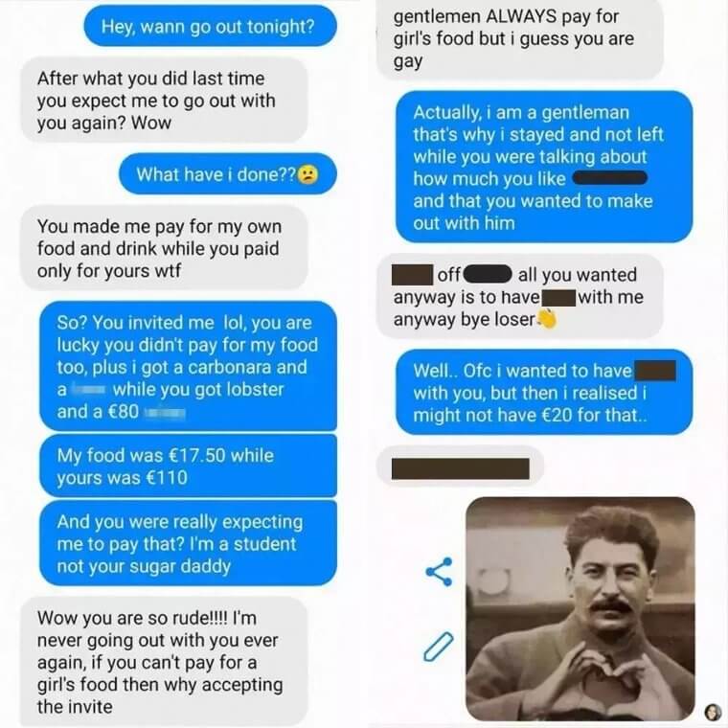Viewport: 728px width, 728px height.
Task: Tap the pencil edit icon beside photo
Action: tap(439, 646)
